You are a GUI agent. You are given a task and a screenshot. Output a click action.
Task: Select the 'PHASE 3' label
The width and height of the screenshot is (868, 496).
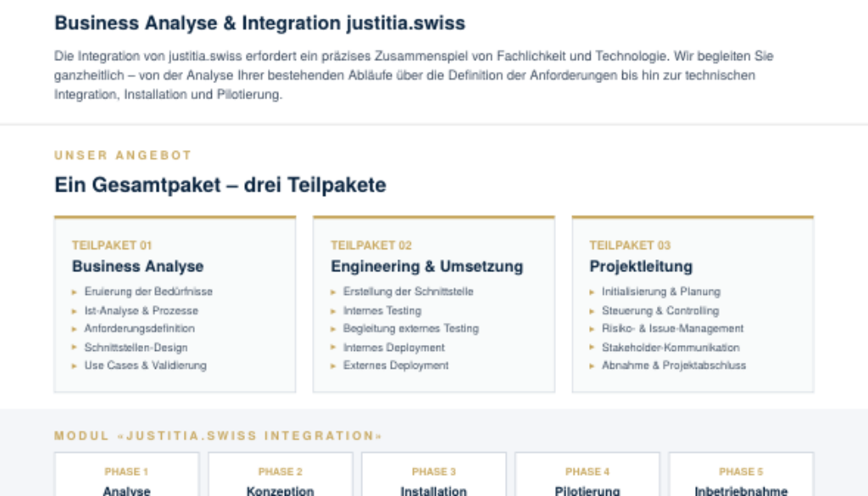(434, 471)
